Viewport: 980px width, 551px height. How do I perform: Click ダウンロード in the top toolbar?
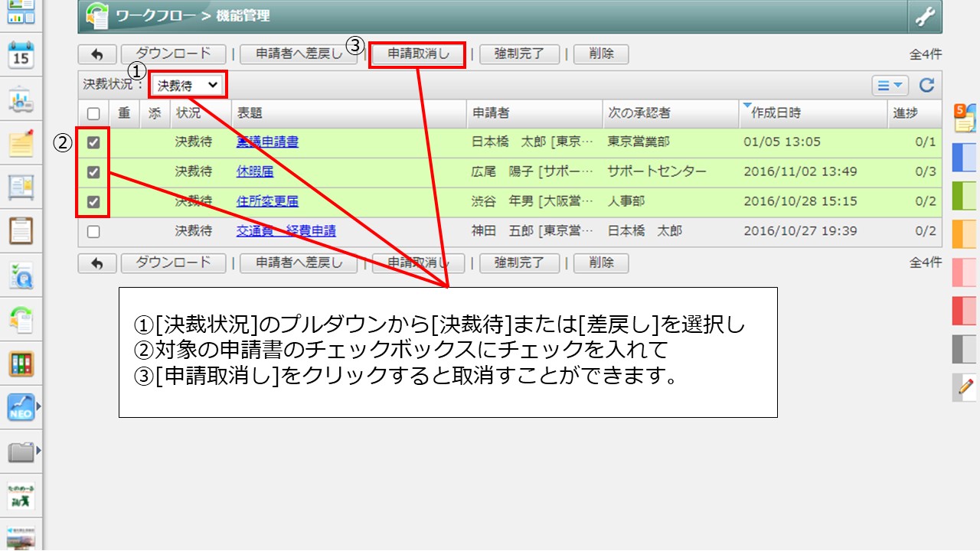(x=173, y=54)
